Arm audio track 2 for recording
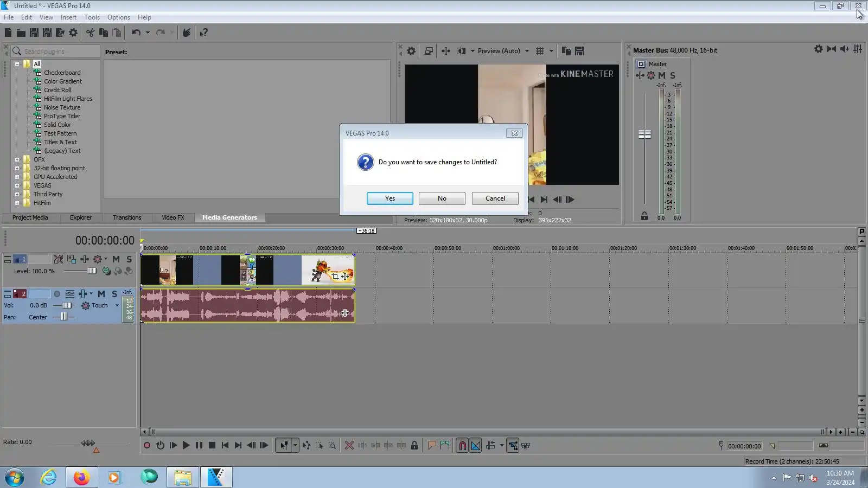868x488 pixels. [x=56, y=294]
